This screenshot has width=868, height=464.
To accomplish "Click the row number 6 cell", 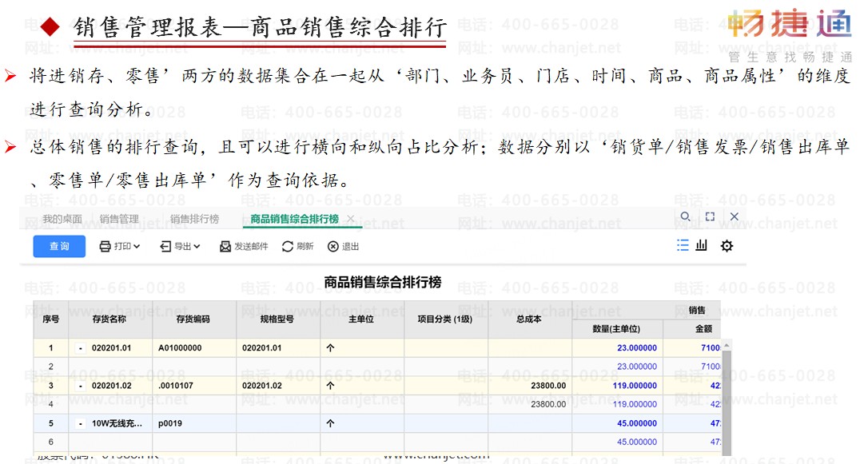I will tap(51, 442).
